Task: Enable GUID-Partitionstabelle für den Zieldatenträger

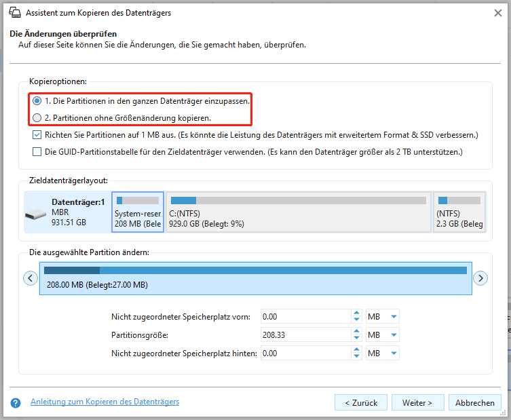Action: coord(37,152)
